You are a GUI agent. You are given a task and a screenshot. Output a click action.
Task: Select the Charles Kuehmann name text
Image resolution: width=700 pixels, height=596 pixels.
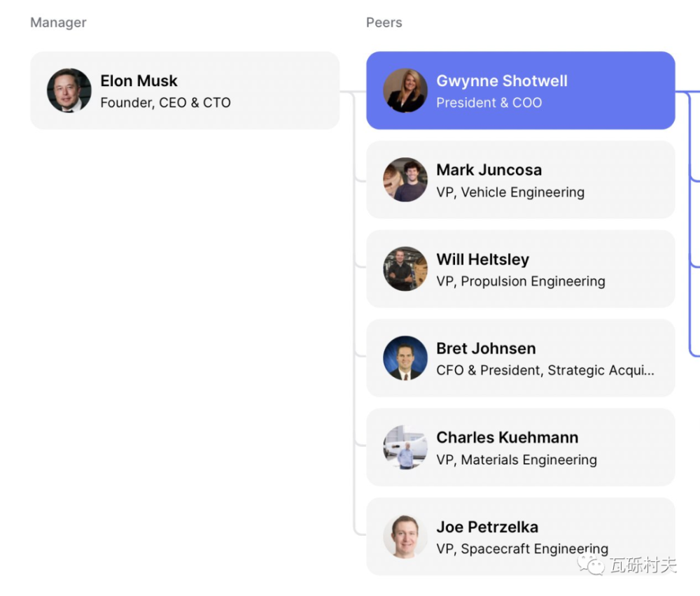tap(507, 438)
